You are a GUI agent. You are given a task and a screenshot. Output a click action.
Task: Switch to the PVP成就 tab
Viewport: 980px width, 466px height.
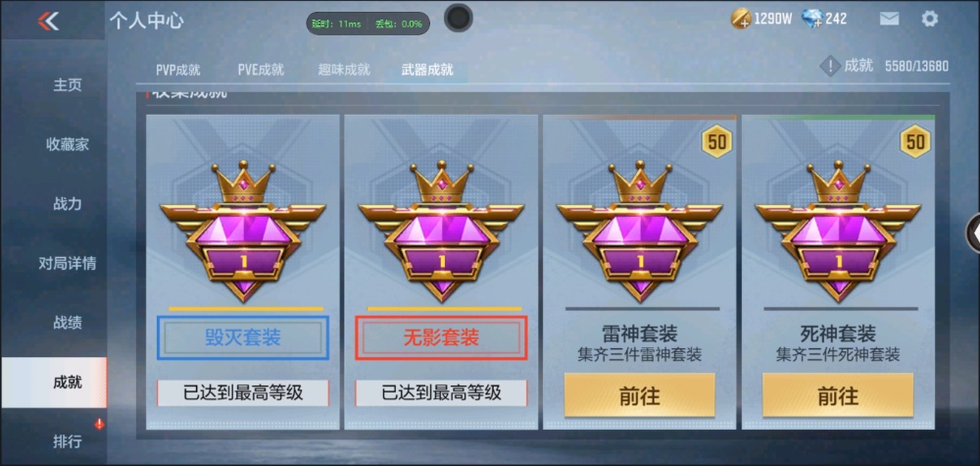click(178, 70)
